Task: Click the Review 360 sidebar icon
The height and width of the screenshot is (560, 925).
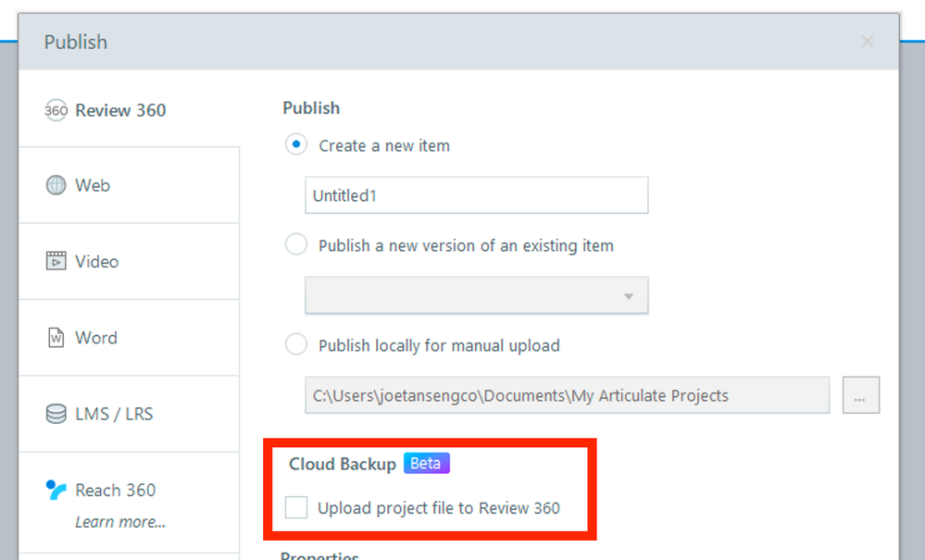Action: coord(56,110)
